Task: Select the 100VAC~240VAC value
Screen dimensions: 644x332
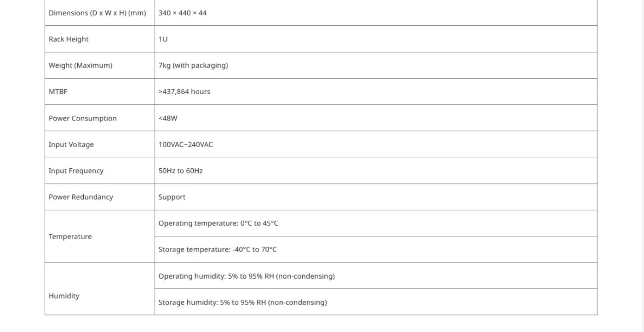Action: (x=186, y=144)
